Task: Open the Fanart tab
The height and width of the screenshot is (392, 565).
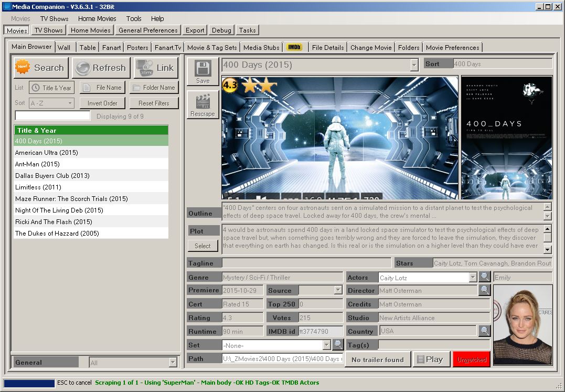Action: coord(111,47)
